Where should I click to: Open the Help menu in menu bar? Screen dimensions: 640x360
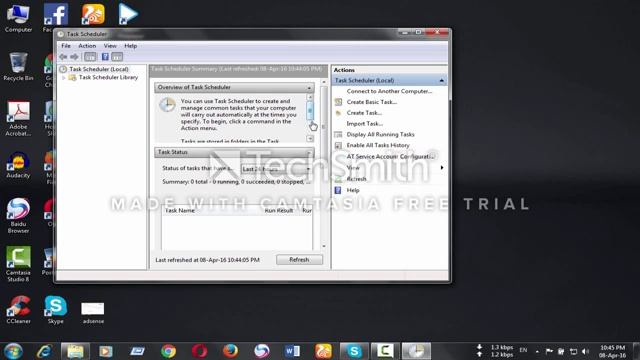tap(131, 46)
